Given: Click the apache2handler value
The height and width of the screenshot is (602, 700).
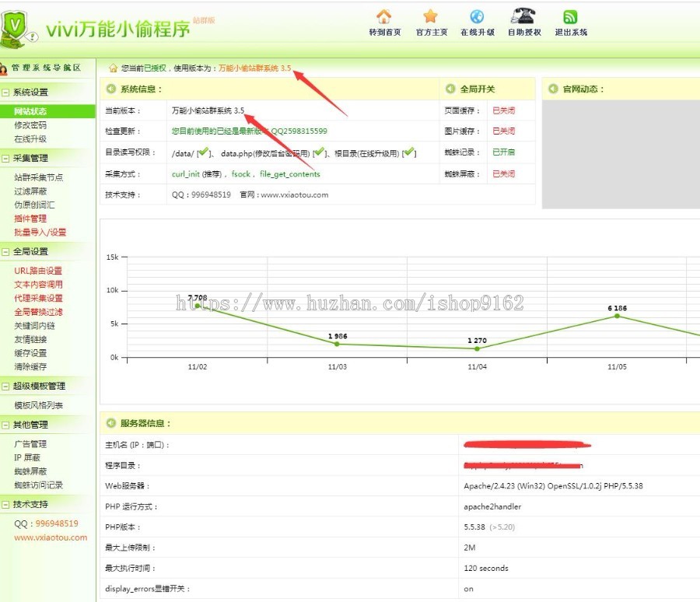Looking at the screenshot, I should point(492,506).
